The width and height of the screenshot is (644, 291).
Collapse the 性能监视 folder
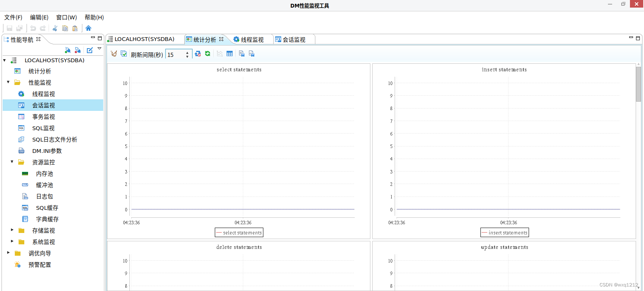pos(8,82)
